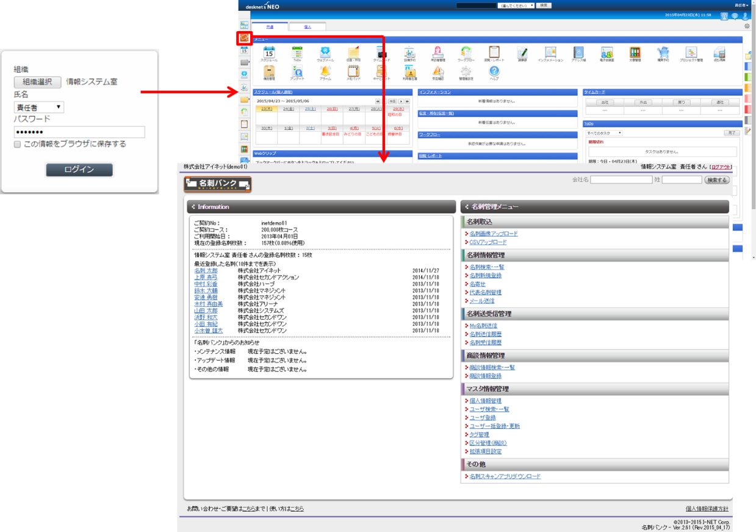Open the 商談情報登録 link
Image resolution: width=756 pixels, height=532 pixels.
coord(485,376)
